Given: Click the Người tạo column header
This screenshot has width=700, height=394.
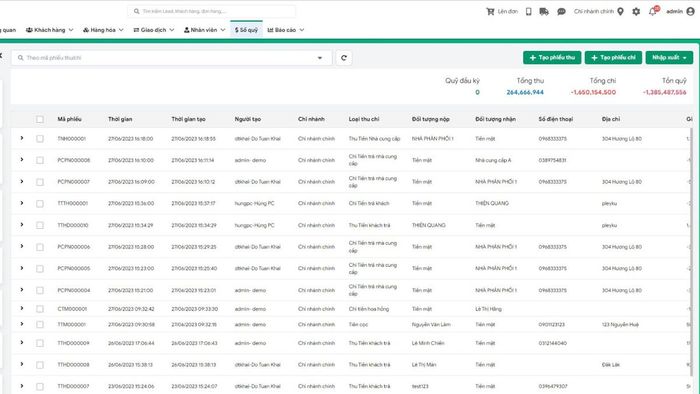Looking at the screenshot, I should tap(247, 119).
